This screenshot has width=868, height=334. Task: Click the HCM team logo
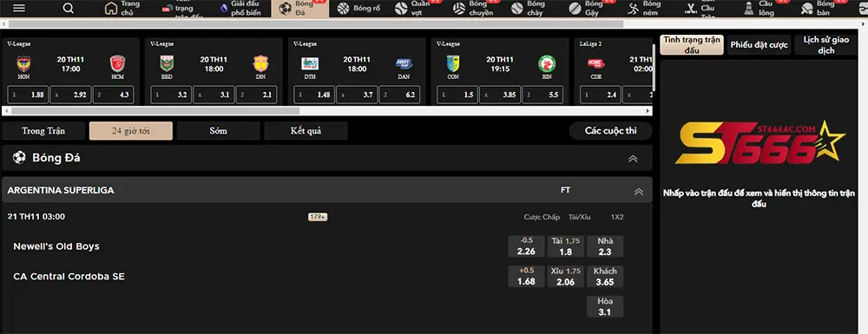(117, 63)
